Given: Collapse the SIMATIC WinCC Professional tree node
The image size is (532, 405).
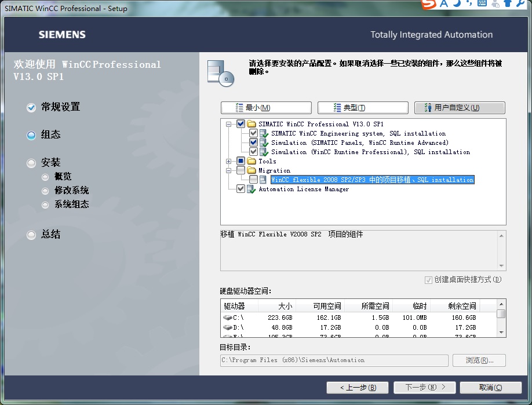Looking at the screenshot, I should click(229, 124).
